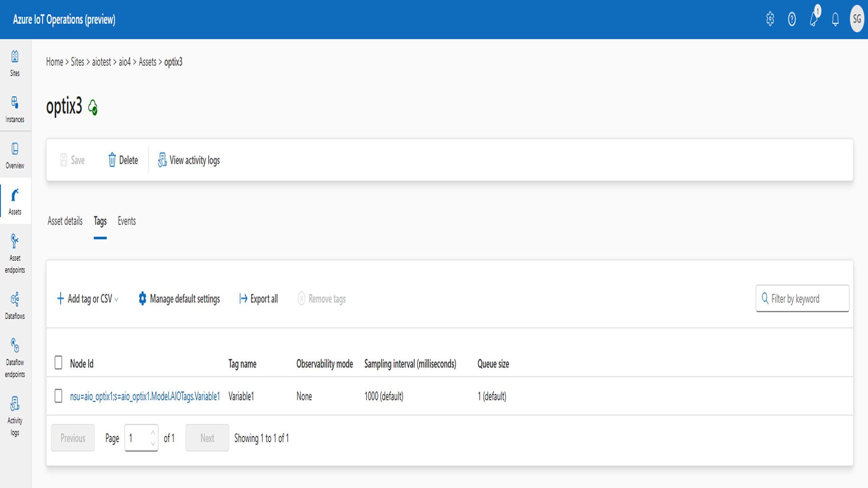868x488 pixels.
Task: Toggle the select-all checkbox in table header
Action: 58,363
